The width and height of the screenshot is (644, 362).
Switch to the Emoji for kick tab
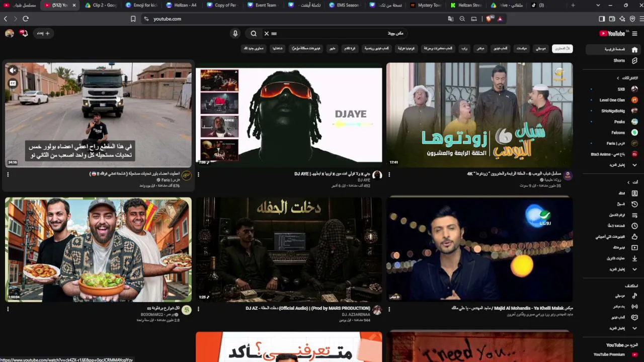tap(141, 5)
